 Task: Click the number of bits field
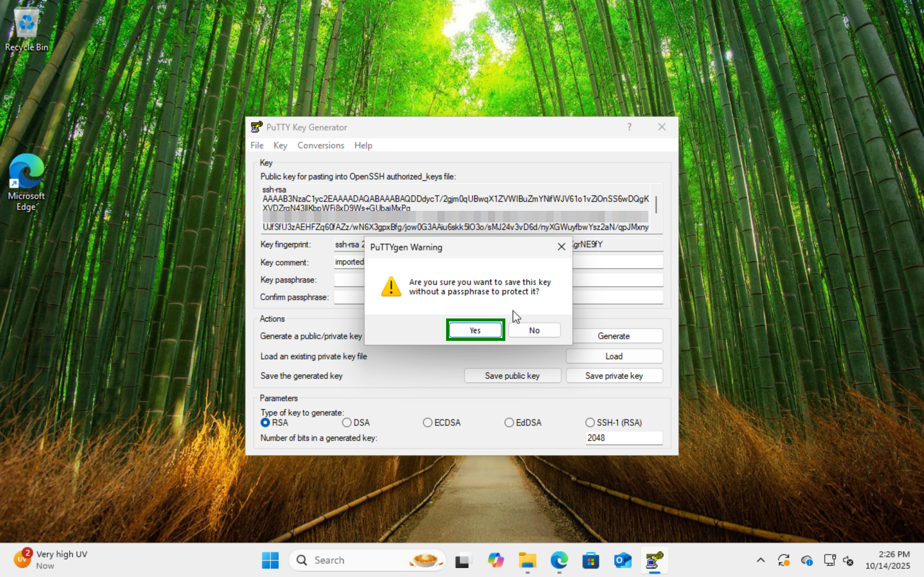point(623,438)
